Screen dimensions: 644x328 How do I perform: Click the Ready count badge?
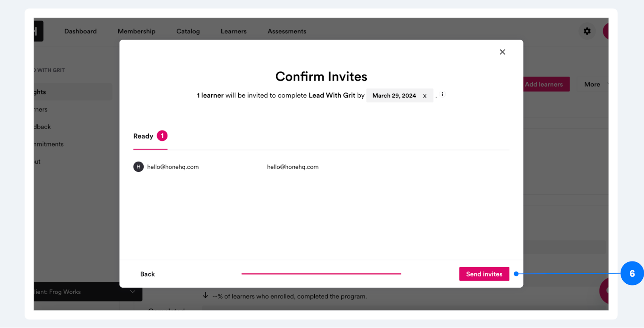(162, 136)
